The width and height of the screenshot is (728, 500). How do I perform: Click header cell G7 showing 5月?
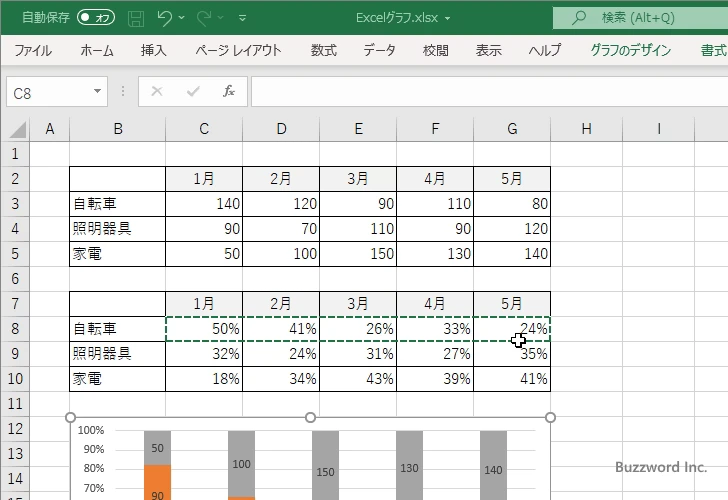[x=512, y=304]
